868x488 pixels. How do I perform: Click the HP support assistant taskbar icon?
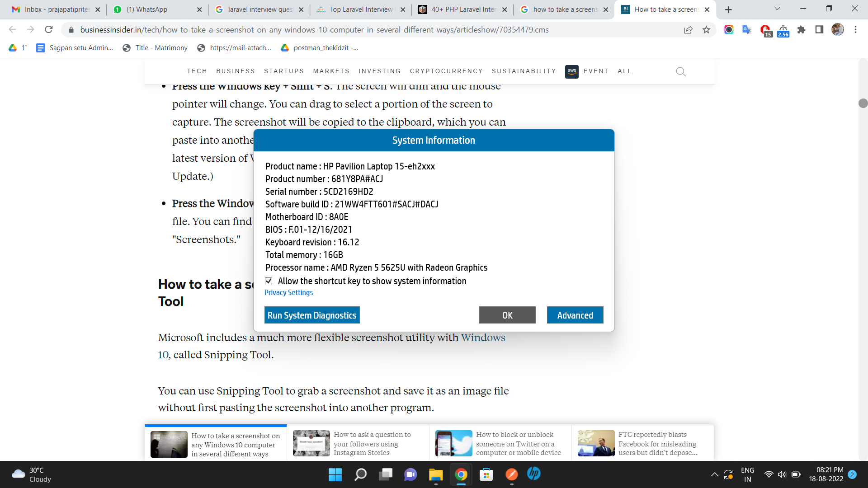(x=534, y=474)
